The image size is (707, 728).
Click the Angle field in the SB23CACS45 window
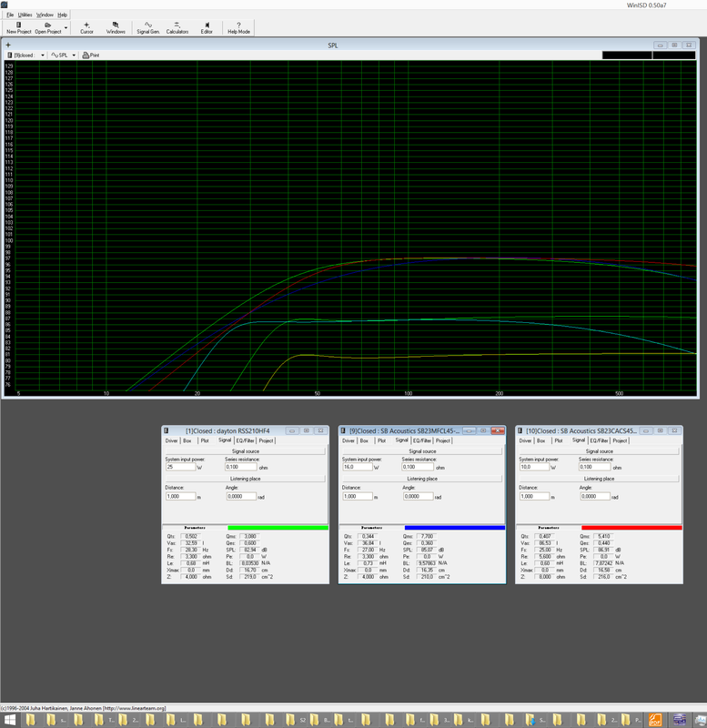click(595, 496)
